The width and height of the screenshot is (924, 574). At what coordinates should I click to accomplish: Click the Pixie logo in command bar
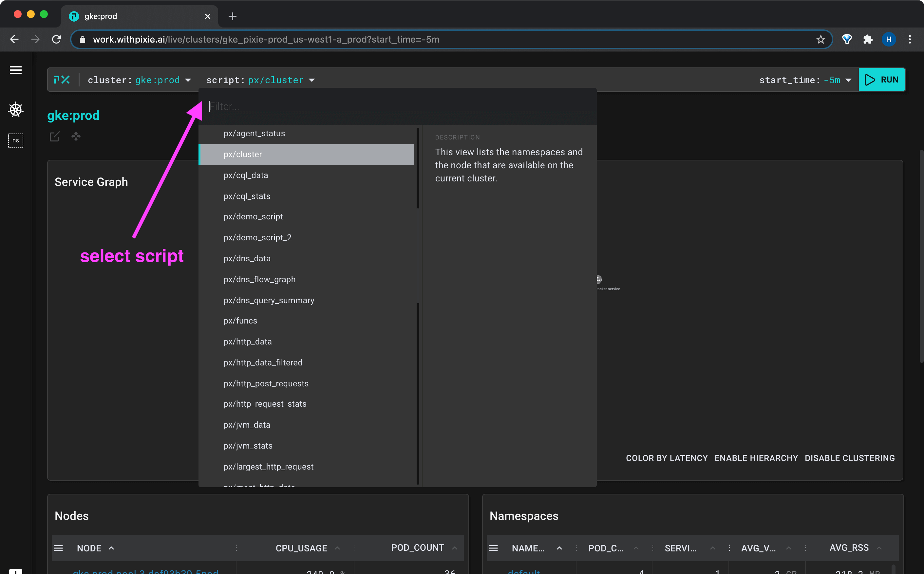pyautogui.click(x=62, y=80)
